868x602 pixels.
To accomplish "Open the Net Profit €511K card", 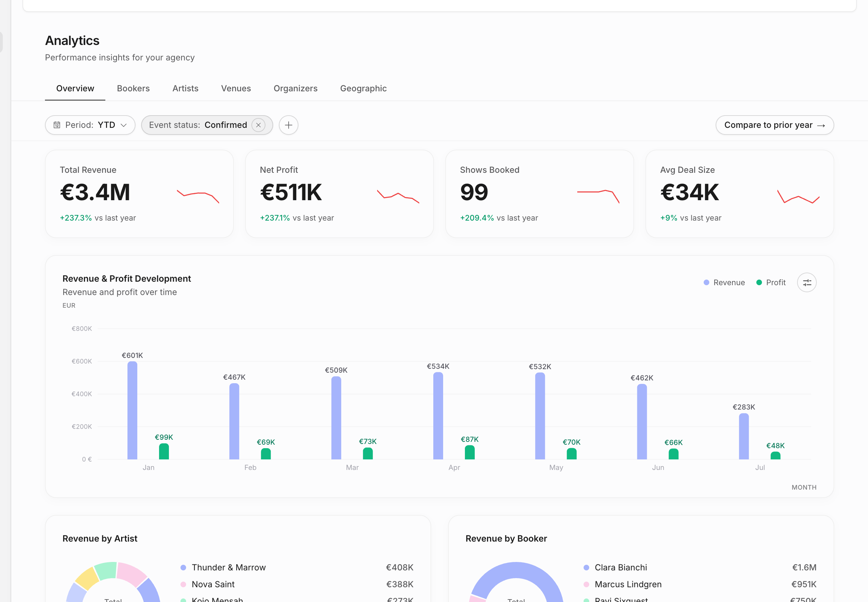I will click(339, 194).
